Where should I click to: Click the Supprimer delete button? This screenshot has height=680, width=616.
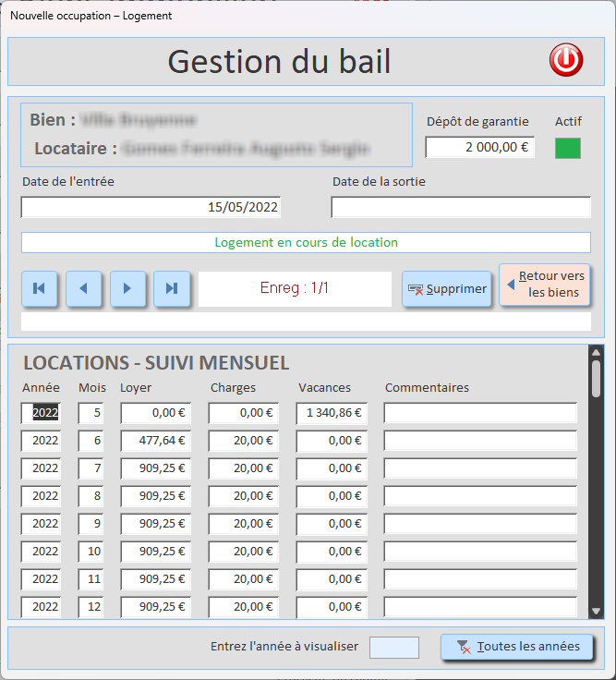447,288
